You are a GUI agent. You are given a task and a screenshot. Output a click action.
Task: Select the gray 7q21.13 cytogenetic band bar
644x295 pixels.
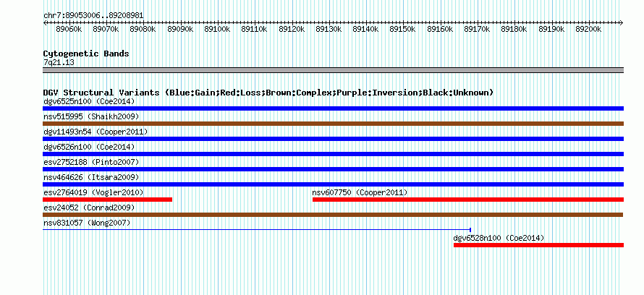[x=333, y=70]
